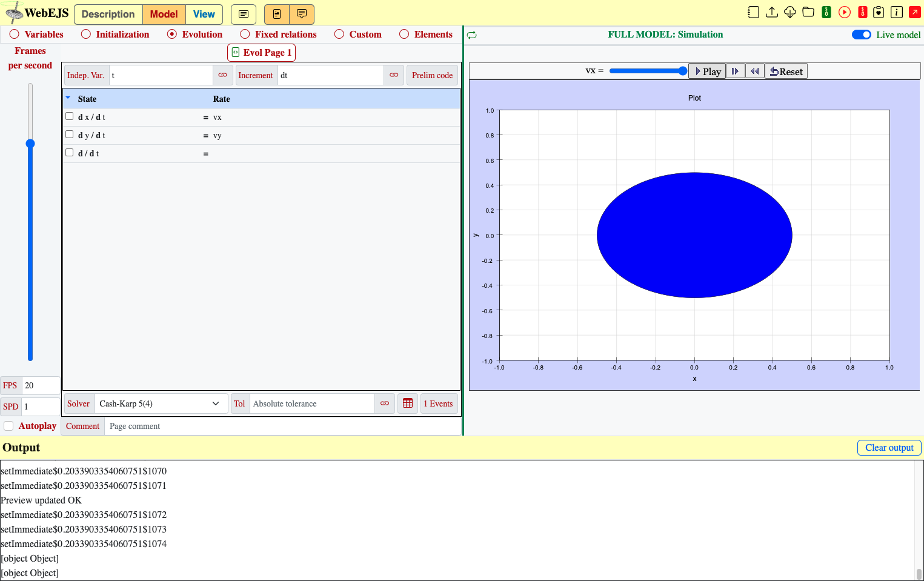Click the Frames per second slider handle
This screenshot has width=924, height=581.
coord(30,144)
